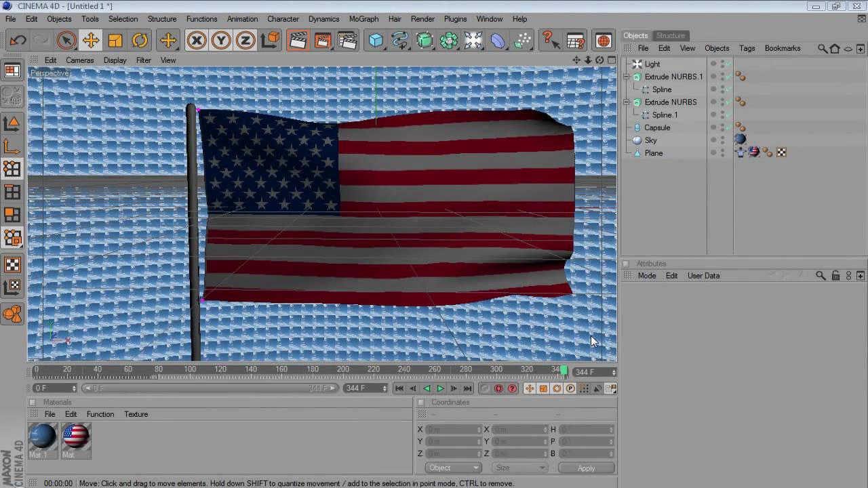
Task: Render to Picture Viewer
Action: (323, 41)
